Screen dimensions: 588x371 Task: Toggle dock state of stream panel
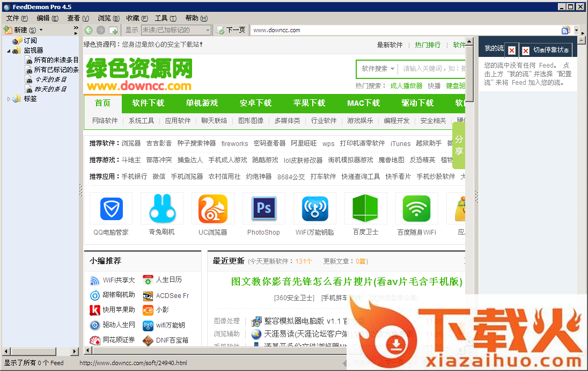pyautogui.click(x=545, y=50)
